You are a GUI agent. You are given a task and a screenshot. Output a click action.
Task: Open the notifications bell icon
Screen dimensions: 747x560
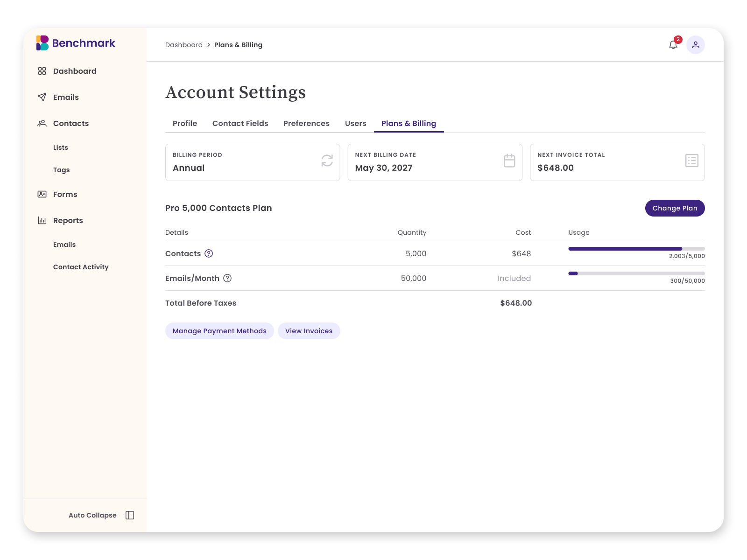(673, 45)
